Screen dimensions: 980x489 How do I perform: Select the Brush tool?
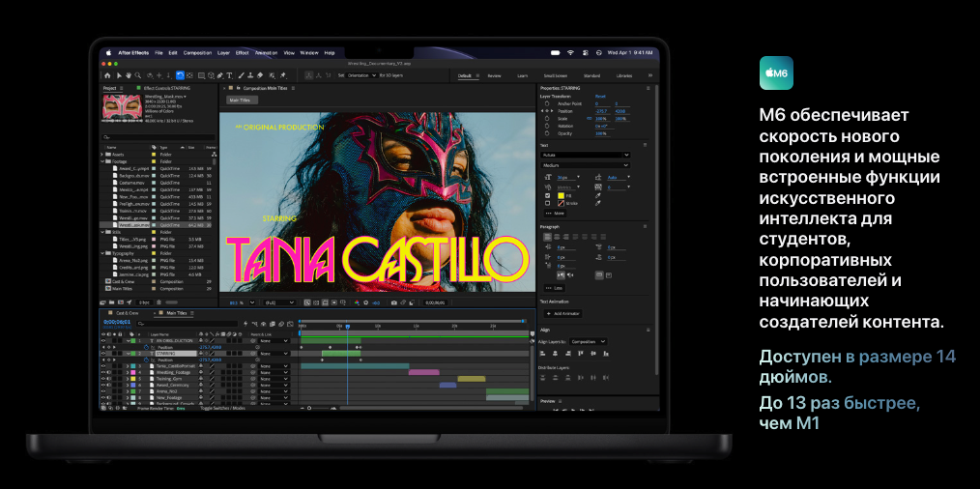tap(242, 75)
